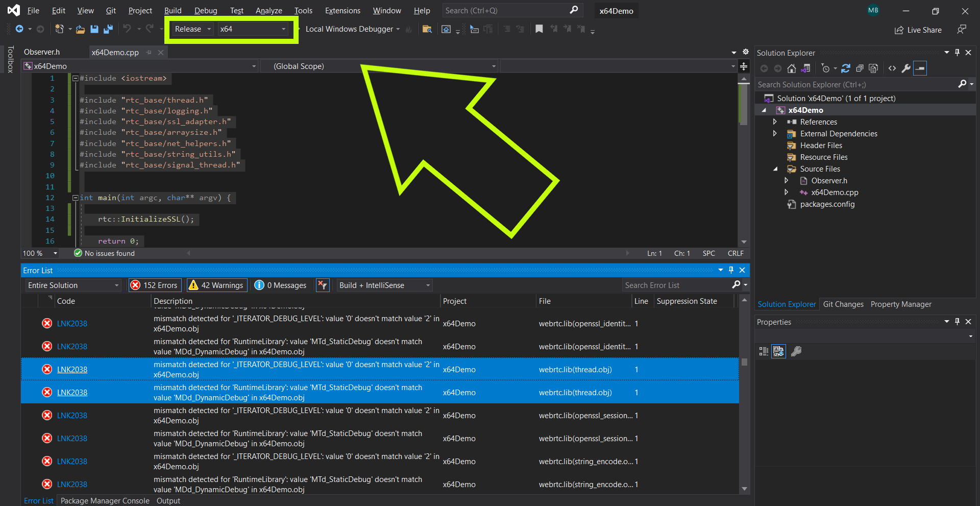Screen dimensions: 980x506
Task: Click the Save All toolbar icon
Action: [108, 29]
